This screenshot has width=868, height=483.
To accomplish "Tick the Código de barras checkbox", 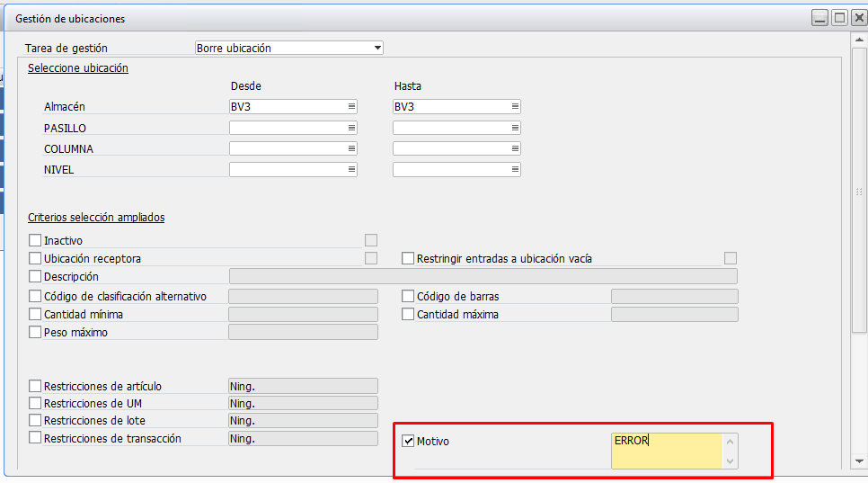I will 408,296.
